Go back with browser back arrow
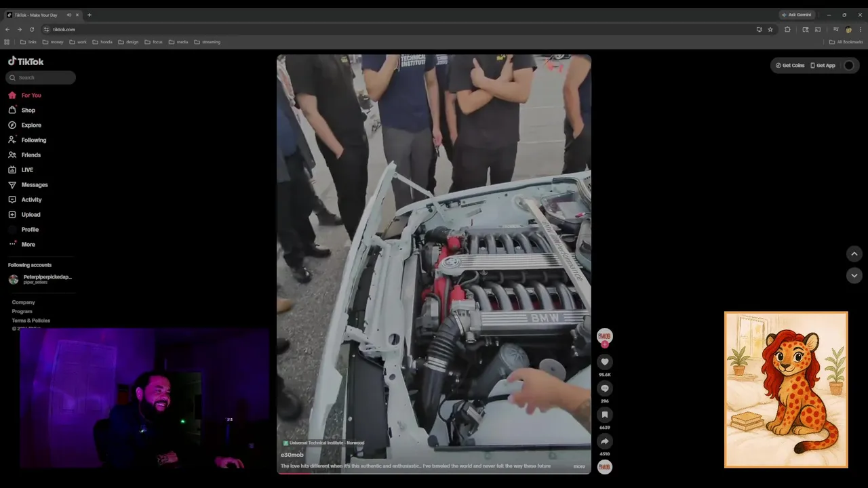Image resolution: width=868 pixels, height=488 pixels. pyautogui.click(x=7, y=29)
